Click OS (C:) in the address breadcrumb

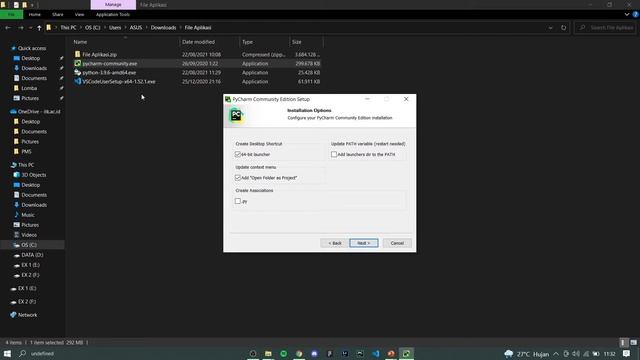93,28
